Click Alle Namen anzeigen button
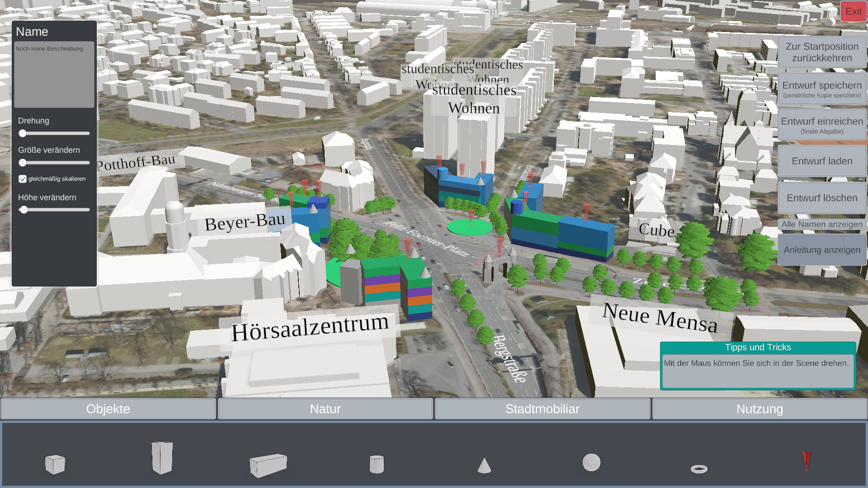Viewport: 868px width, 488px height. pyautogui.click(x=822, y=225)
